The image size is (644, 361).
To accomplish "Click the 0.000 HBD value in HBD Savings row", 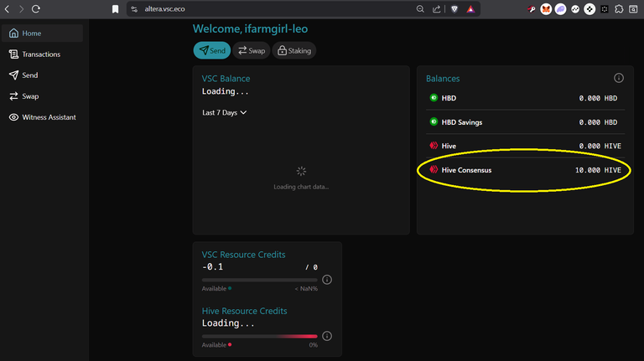I will tap(598, 122).
